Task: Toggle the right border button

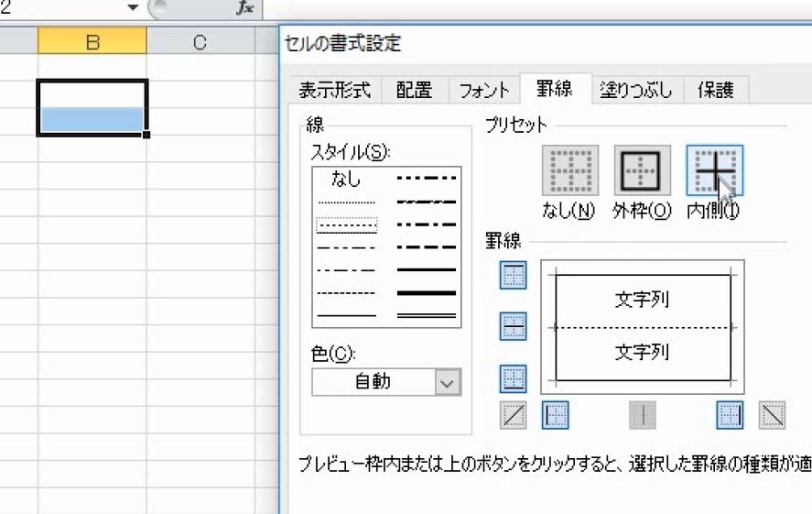Action: tap(731, 415)
